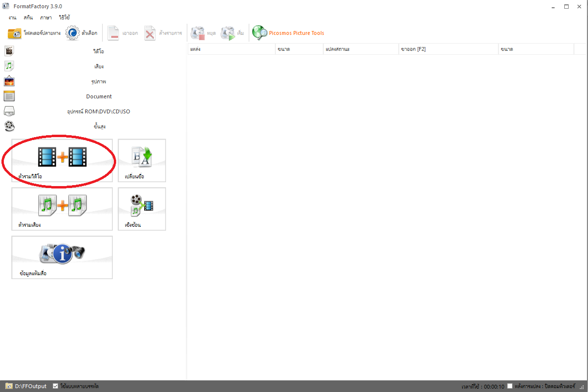Viewport: 588px width, 392px height.
Task: Open the วิธีใช้ (Help) menu
Action: pyautogui.click(x=64, y=17)
